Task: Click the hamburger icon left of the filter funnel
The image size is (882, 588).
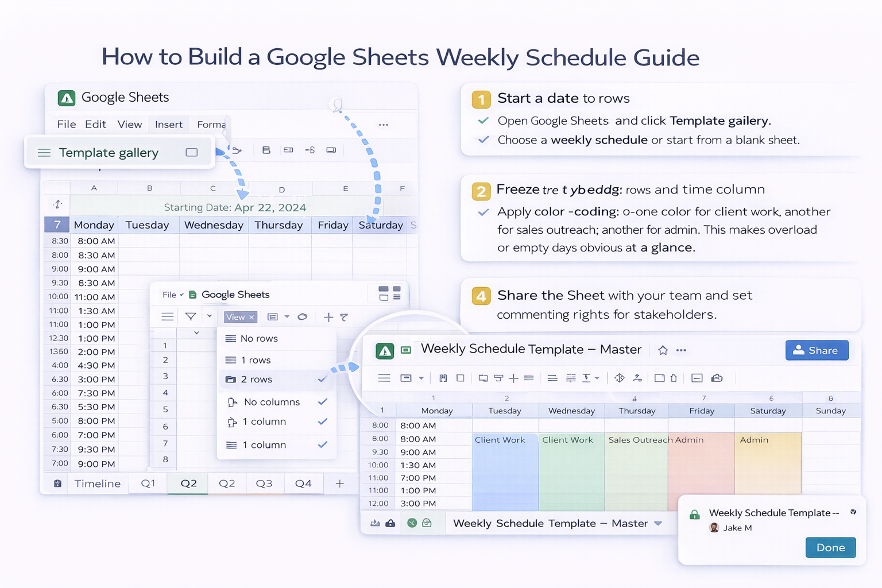Action: pyautogui.click(x=168, y=316)
